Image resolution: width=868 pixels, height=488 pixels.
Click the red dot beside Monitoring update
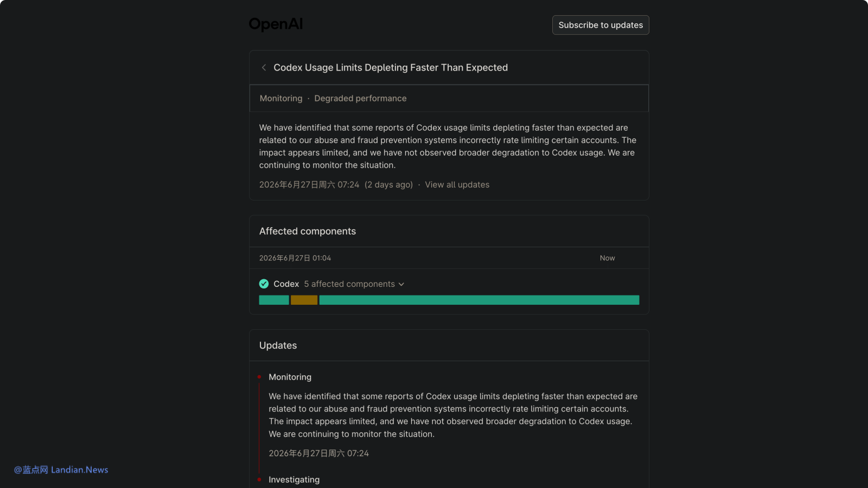(259, 377)
